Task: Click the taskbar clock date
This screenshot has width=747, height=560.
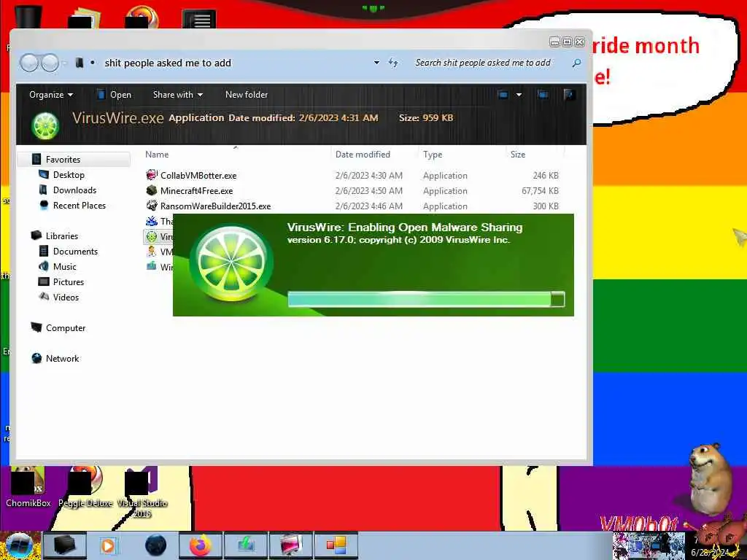Action: [x=710, y=553]
